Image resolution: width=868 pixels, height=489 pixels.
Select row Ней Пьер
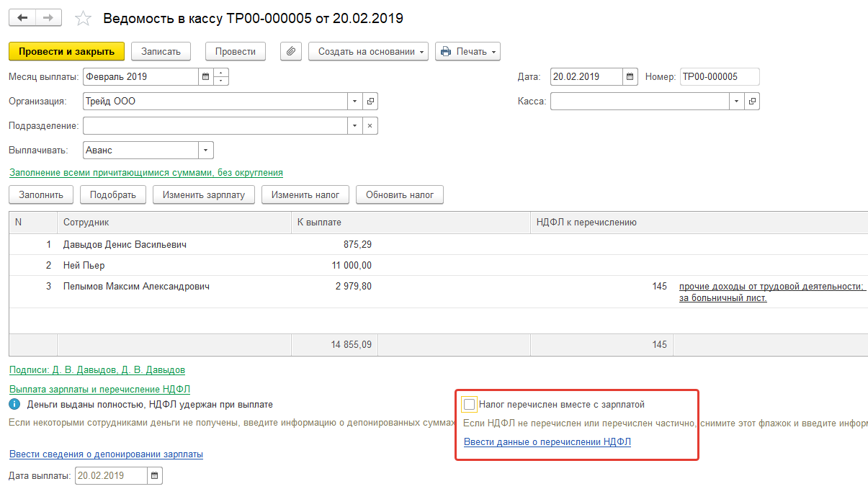pos(438,266)
